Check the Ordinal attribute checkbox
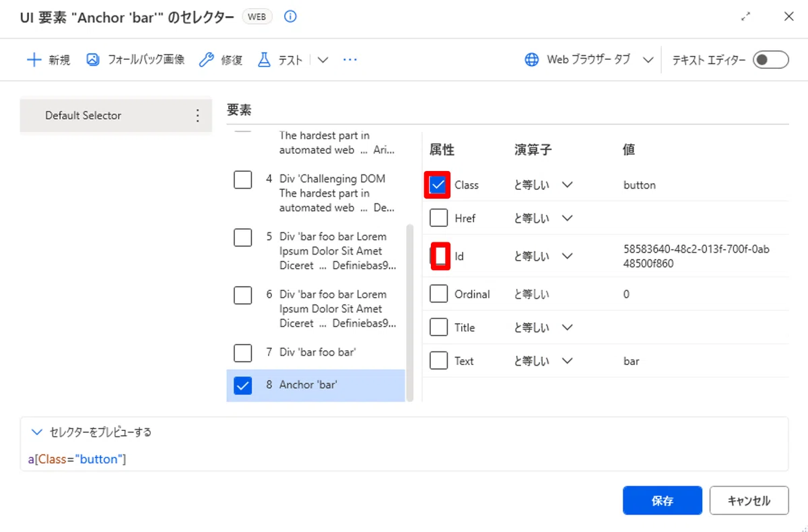The height and width of the screenshot is (532, 808). (x=438, y=294)
